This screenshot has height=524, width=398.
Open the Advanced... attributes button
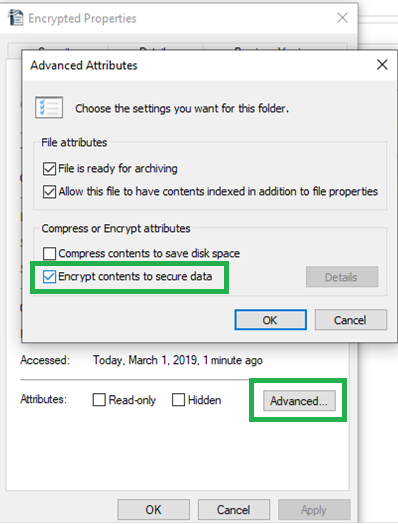[x=299, y=401]
